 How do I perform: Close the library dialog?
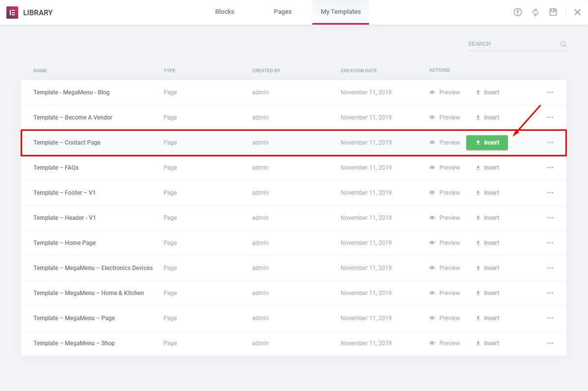[577, 12]
